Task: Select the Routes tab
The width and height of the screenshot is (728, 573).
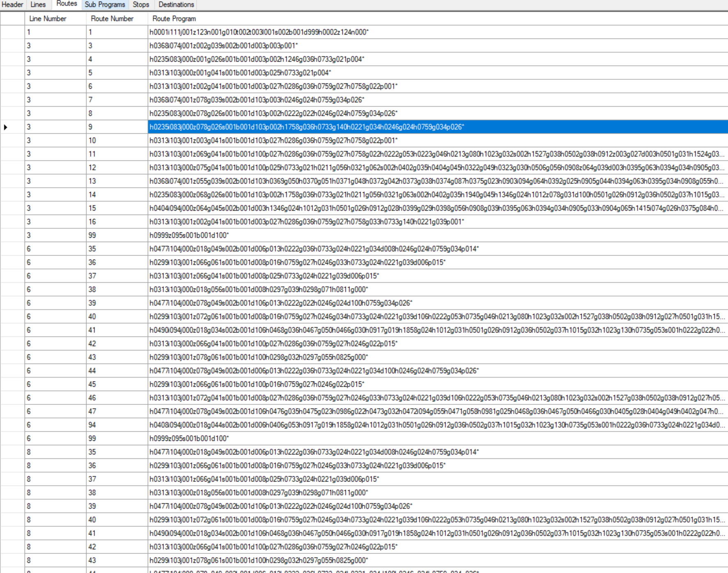Action: click(x=67, y=4)
